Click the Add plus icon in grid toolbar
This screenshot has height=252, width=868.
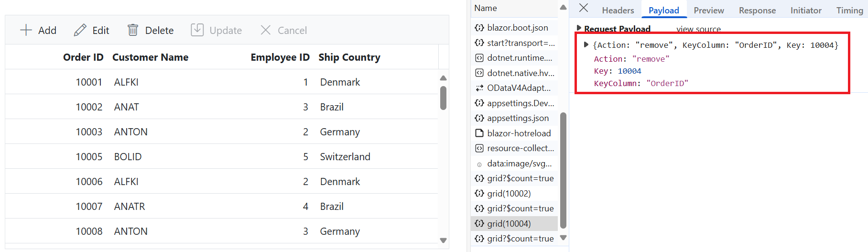[x=26, y=30]
